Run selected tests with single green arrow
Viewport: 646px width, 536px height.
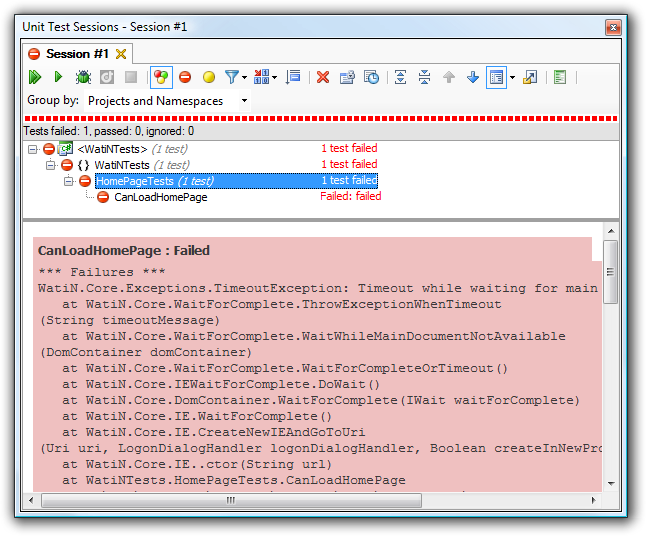click(x=58, y=77)
